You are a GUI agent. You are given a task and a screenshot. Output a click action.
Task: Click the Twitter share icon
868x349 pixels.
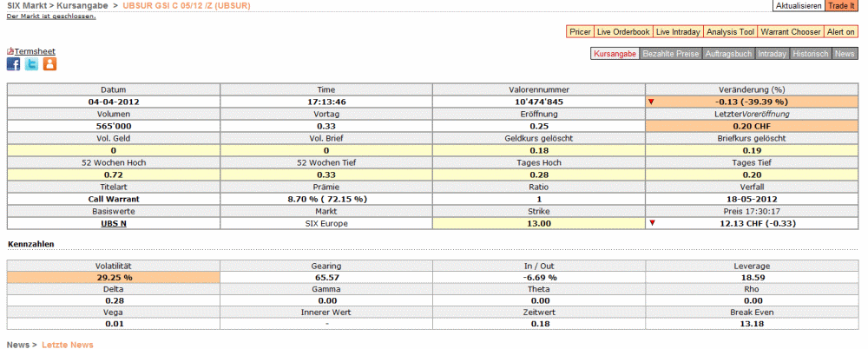click(31, 64)
